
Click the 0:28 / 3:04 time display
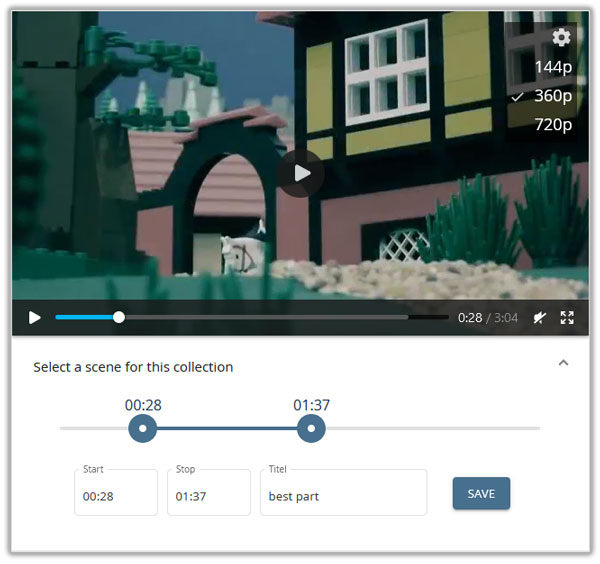pyautogui.click(x=488, y=318)
